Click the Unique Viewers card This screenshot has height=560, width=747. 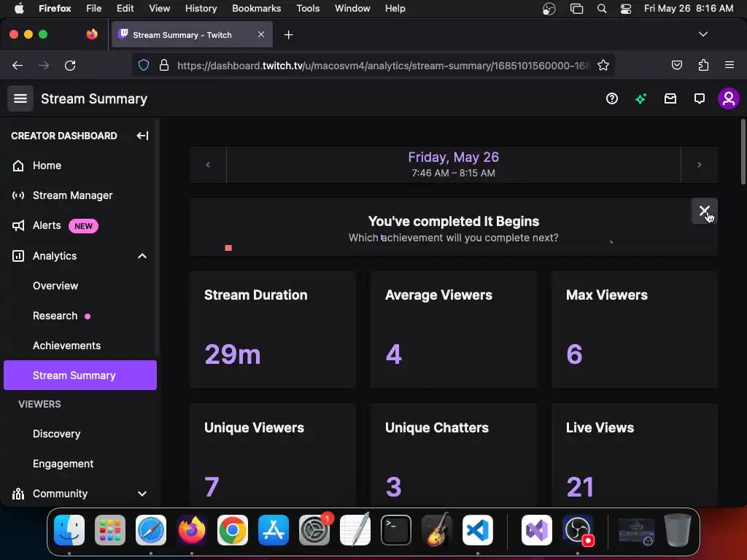[273, 455]
